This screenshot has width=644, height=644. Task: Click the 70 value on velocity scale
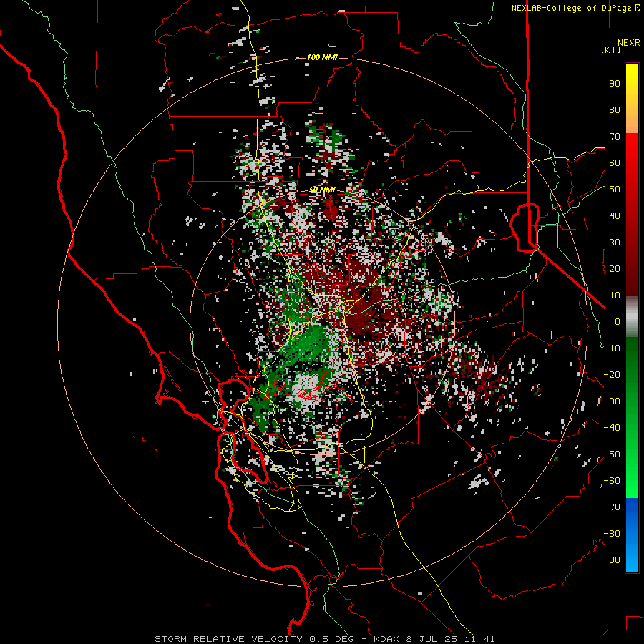pyautogui.click(x=615, y=137)
